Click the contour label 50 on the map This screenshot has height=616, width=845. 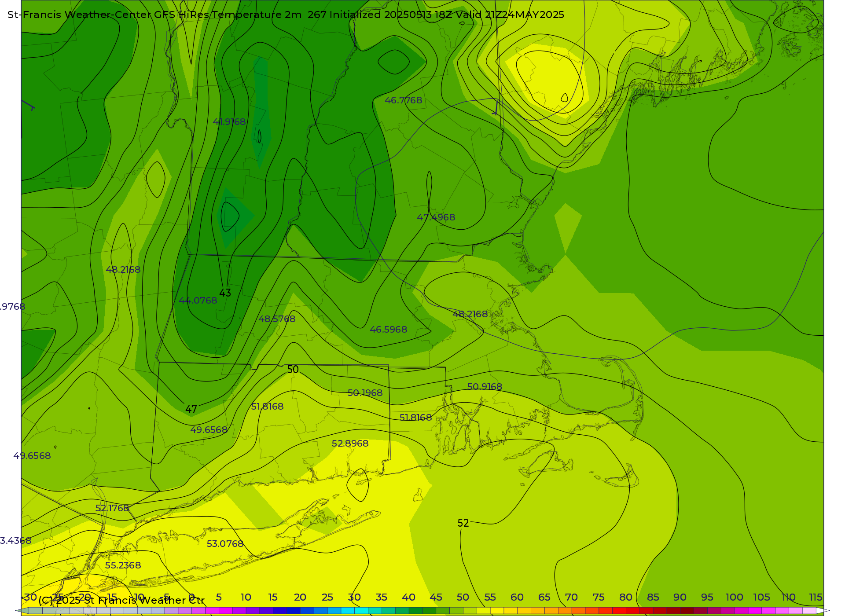click(293, 370)
